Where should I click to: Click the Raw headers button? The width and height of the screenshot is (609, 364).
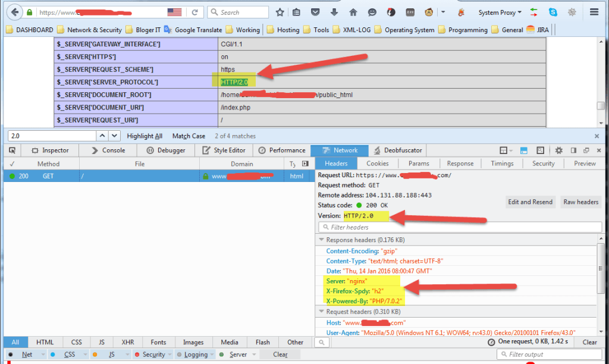point(580,202)
